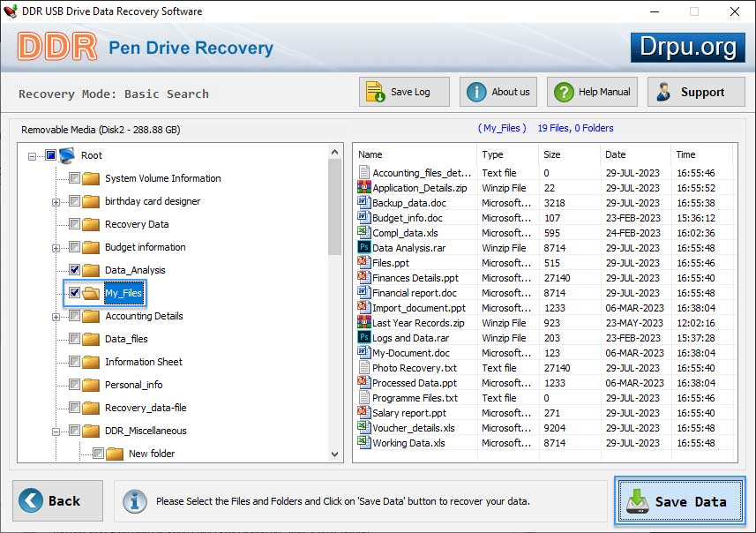Uncheck the My_Files folder checkbox
This screenshot has width=756, height=533.
coord(74,292)
